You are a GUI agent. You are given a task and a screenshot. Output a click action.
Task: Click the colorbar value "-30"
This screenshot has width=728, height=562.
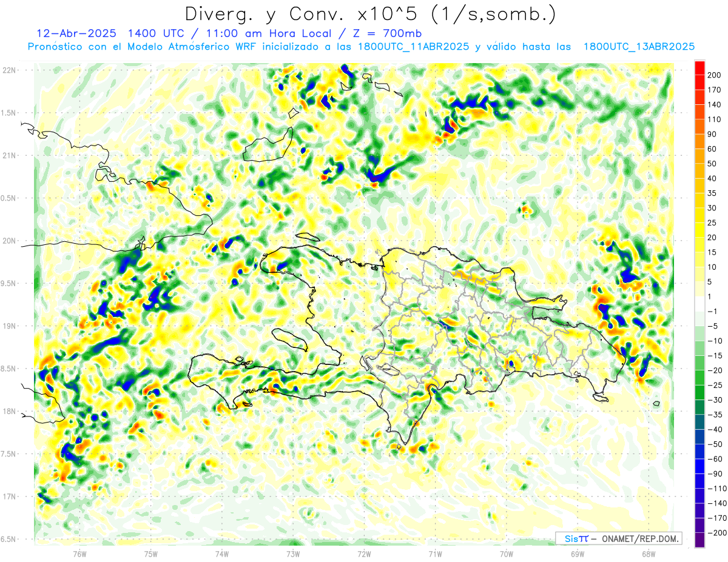pos(716,400)
